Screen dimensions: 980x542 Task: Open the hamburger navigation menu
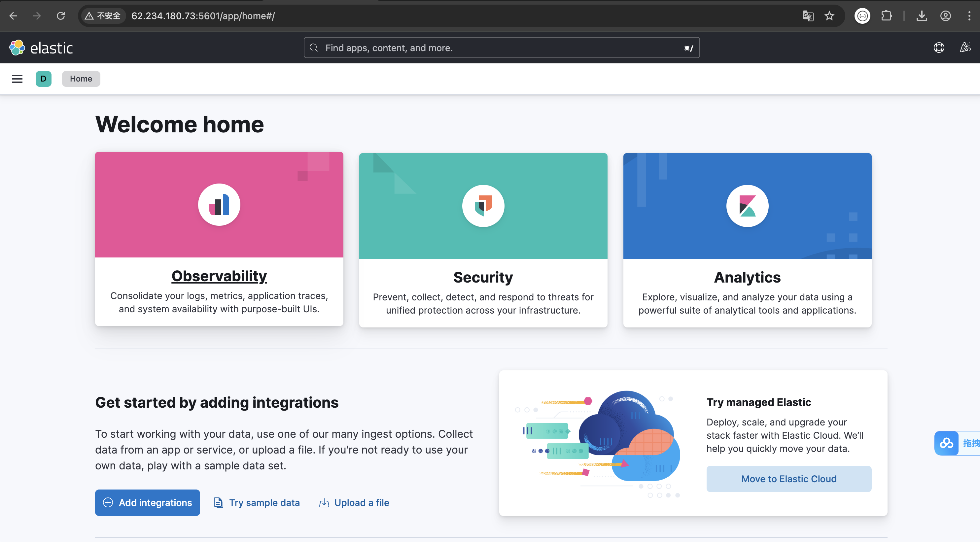[x=17, y=79]
